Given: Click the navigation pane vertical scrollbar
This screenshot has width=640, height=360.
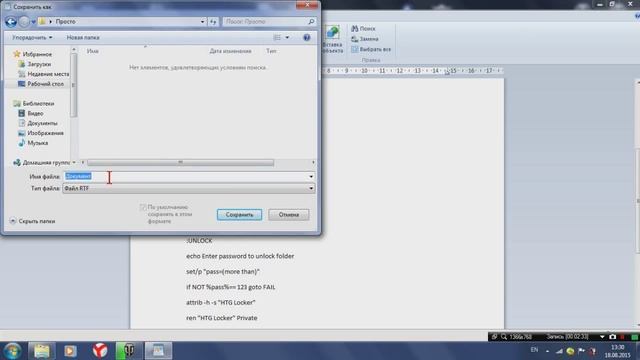Looking at the screenshot, I should 74,86.
